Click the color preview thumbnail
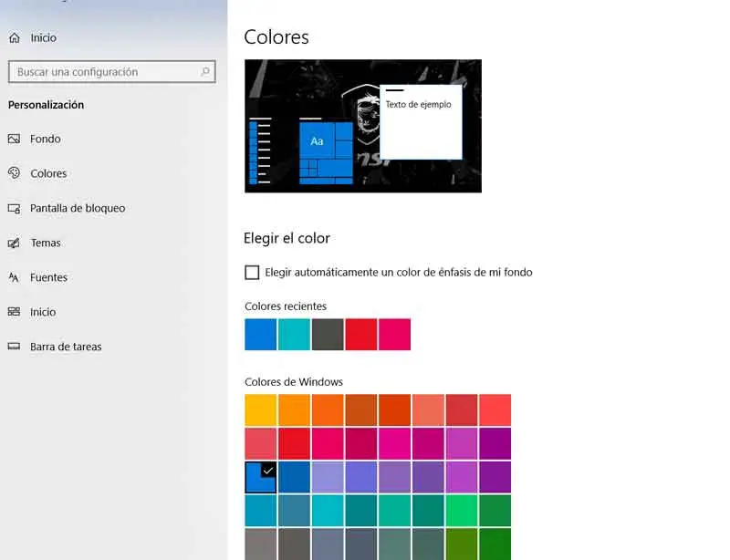This screenshot has width=730, height=560. [x=362, y=126]
